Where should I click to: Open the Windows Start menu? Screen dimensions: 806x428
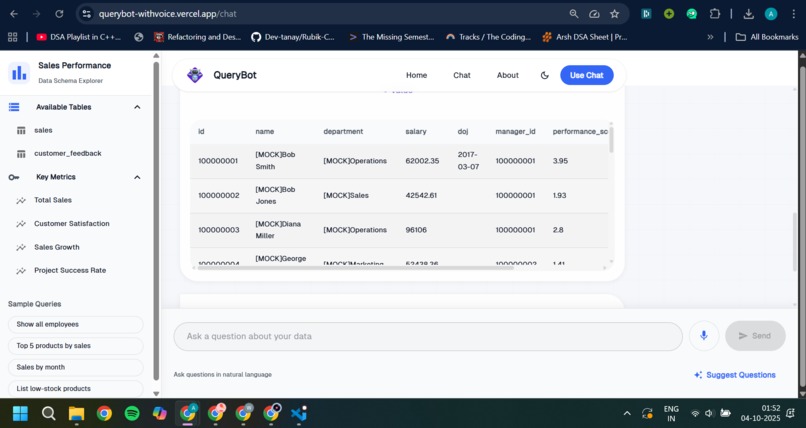[21, 413]
